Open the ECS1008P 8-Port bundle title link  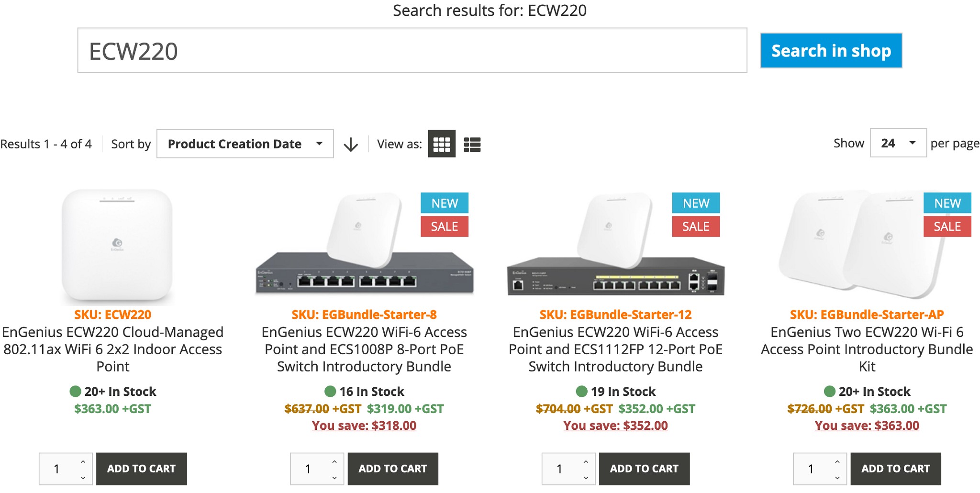pos(364,349)
